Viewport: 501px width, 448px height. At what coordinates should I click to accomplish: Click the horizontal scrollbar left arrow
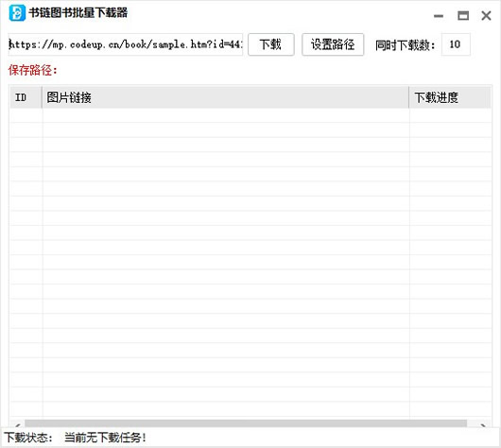(18, 424)
